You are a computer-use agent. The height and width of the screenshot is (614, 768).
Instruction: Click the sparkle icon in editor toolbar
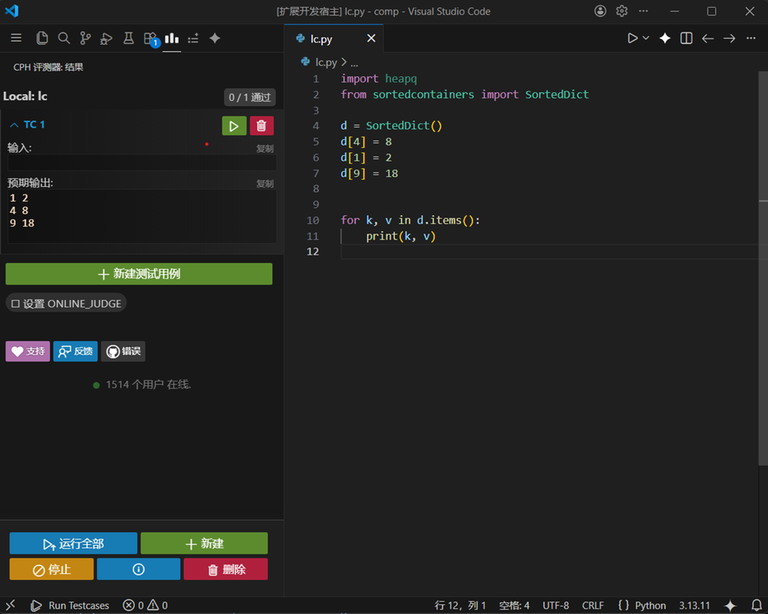[x=665, y=38]
